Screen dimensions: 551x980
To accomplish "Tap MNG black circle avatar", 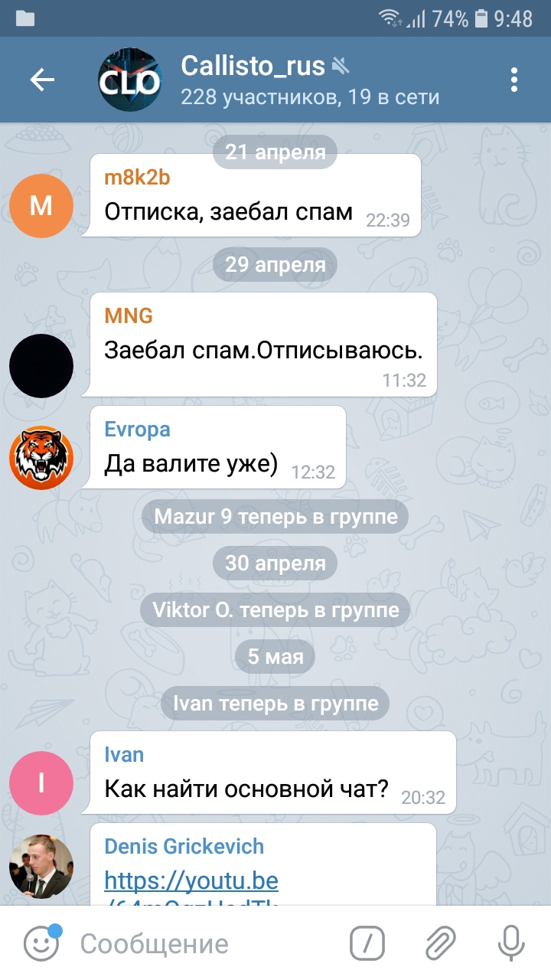I will coord(41,366).
